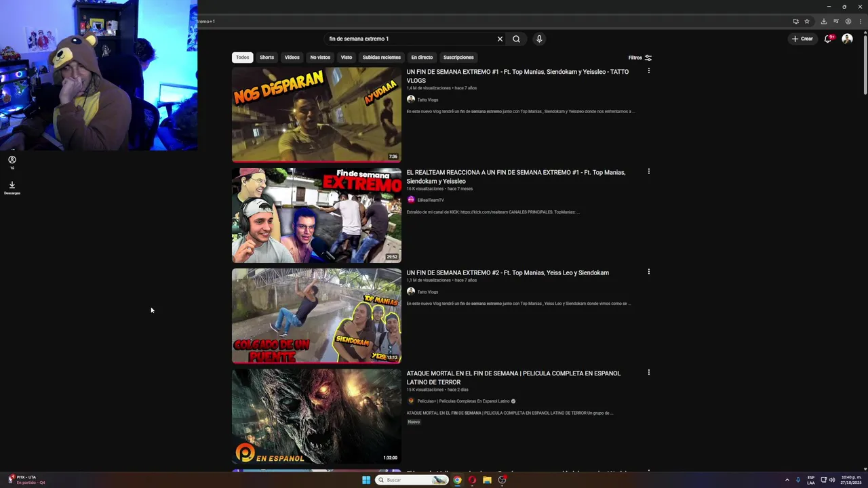
Task: Select the Videos filter chip
Action: 292,58
